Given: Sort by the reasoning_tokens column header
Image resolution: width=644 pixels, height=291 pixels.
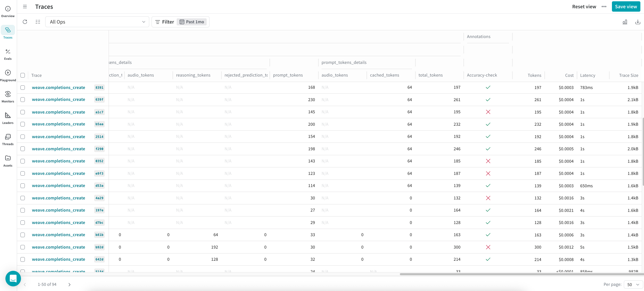Looking at the screenshot, I should 193,75.
